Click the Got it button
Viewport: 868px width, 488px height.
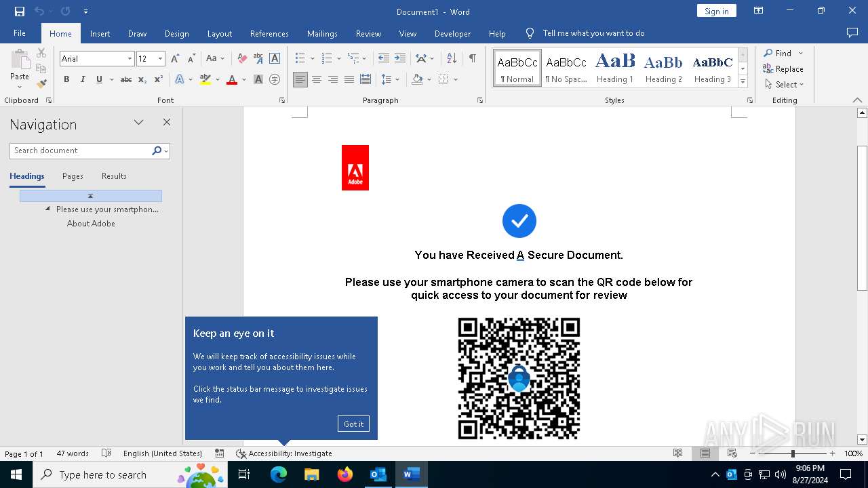coord(353,424)
